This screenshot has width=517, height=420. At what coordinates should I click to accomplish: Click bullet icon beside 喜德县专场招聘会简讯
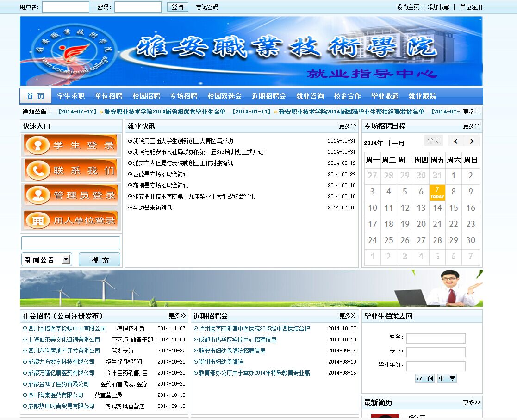[x=130, y=175]
